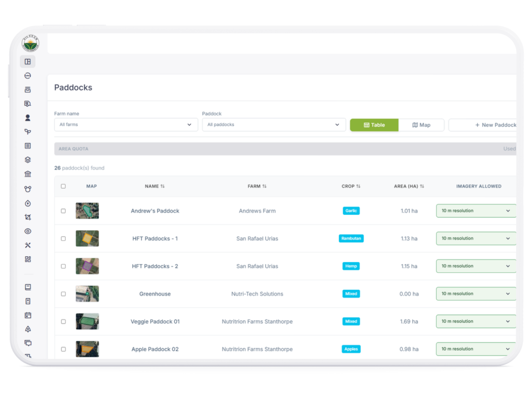Click the AREA QUOTA usage bar
This screenshot has height=399, width=532.
[x=285, y=149]
